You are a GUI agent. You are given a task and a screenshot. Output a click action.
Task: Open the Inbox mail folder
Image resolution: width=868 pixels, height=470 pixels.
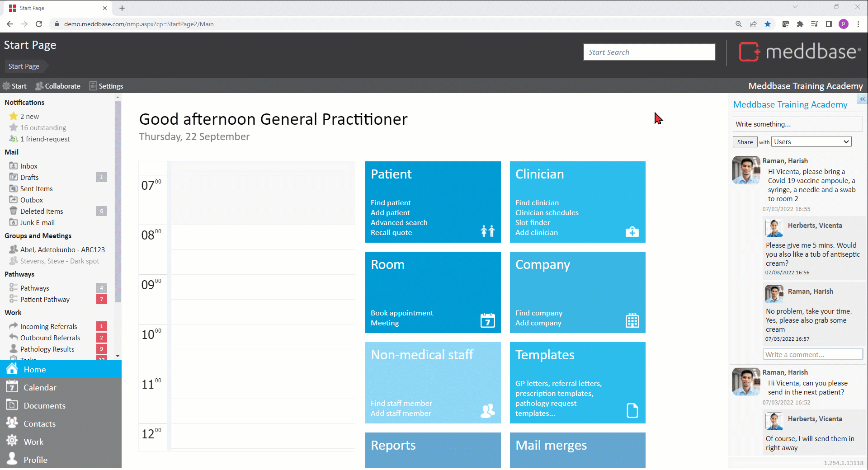pos(28,166)
